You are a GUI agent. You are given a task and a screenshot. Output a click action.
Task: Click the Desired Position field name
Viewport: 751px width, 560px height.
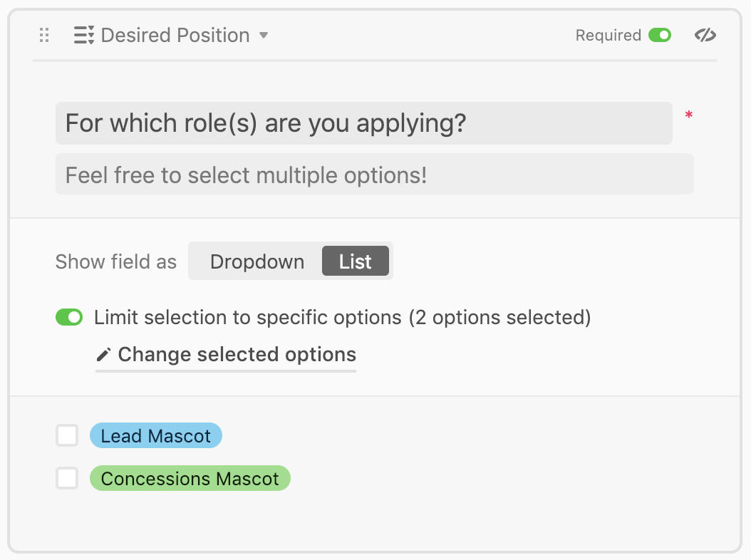click(175, 35)
